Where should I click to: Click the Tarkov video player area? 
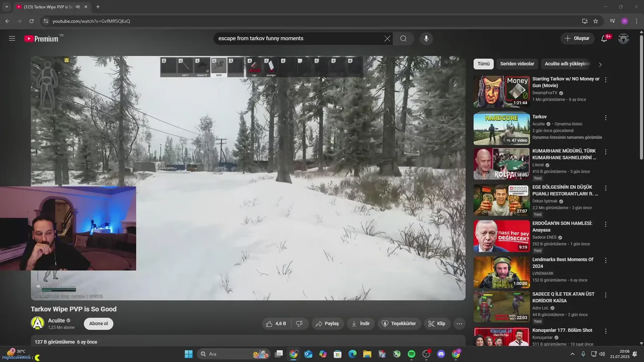(248, 178)
